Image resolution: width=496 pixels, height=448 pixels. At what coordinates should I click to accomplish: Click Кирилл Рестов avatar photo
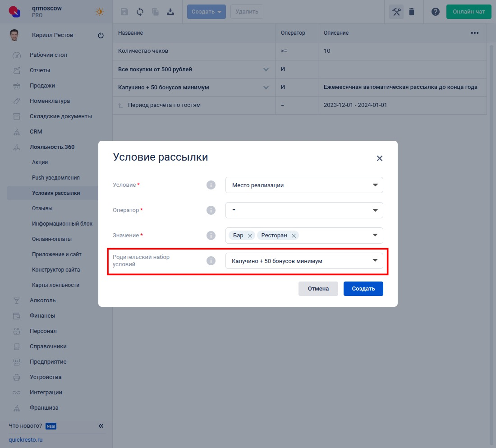(14, 35)
